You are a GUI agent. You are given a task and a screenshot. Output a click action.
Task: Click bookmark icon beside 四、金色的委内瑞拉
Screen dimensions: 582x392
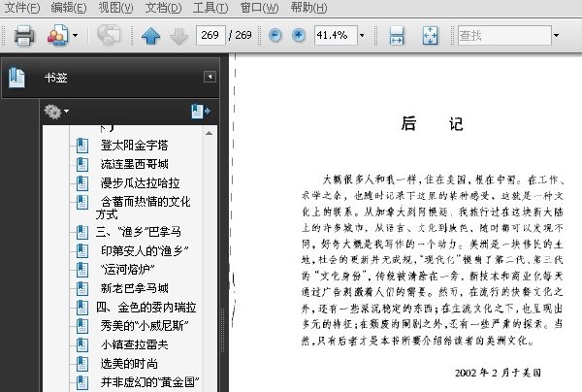(82, 308)
